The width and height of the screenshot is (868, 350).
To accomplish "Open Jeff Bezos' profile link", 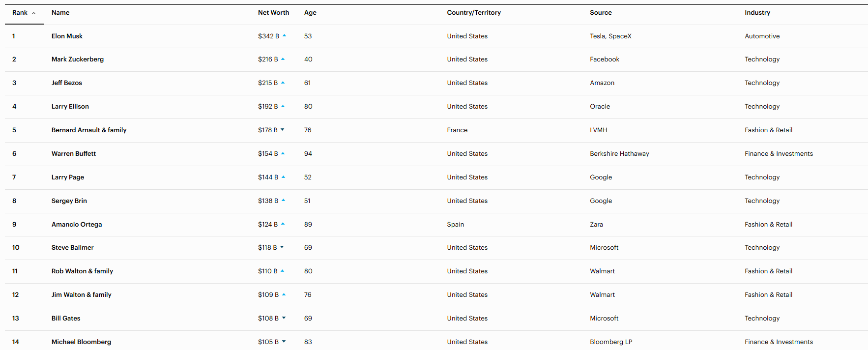I will point(67,83).
